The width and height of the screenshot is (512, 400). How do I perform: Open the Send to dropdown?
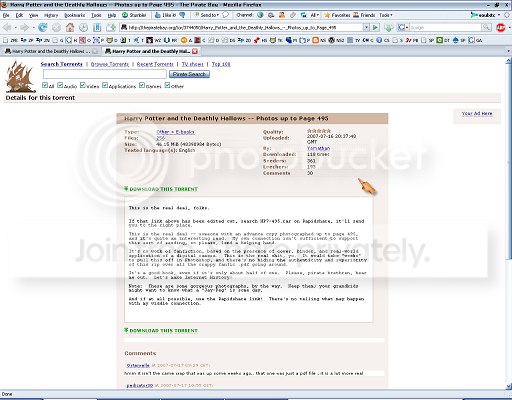click(x=206, y=15)
